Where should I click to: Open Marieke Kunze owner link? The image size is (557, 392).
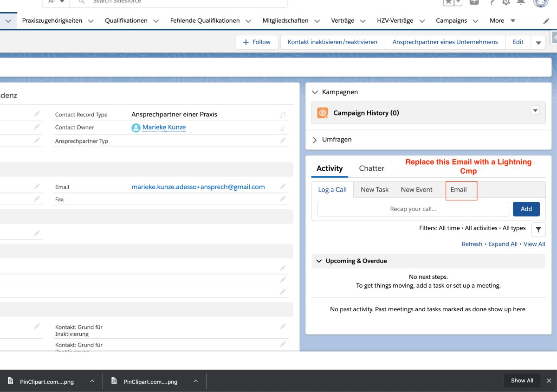click(x=164, y=127)
